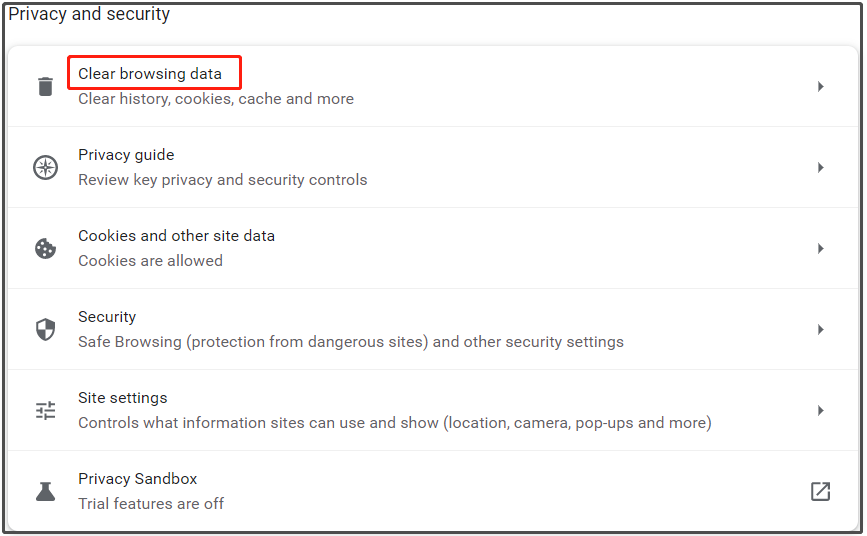Image resolution: width=867 pixels, height=536 pixels.
Task: Open Privacy Sandbox label
Action: click(138, 478)
